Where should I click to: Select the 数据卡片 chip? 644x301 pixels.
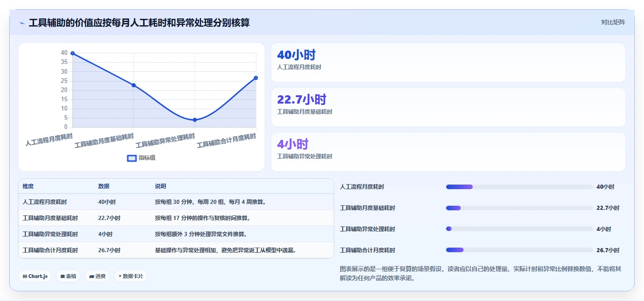coord(131,276)
